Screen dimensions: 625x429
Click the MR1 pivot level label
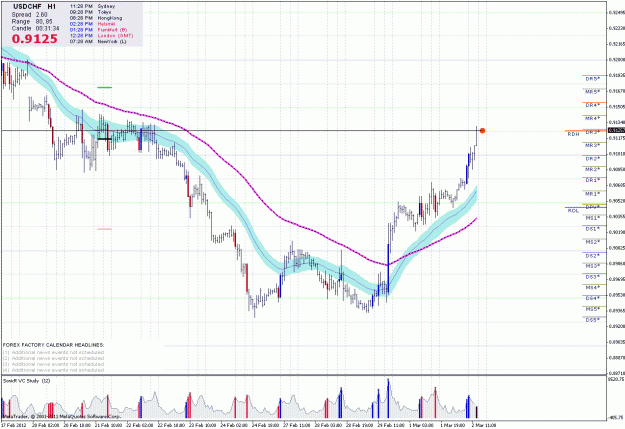[x=593, y=194]
